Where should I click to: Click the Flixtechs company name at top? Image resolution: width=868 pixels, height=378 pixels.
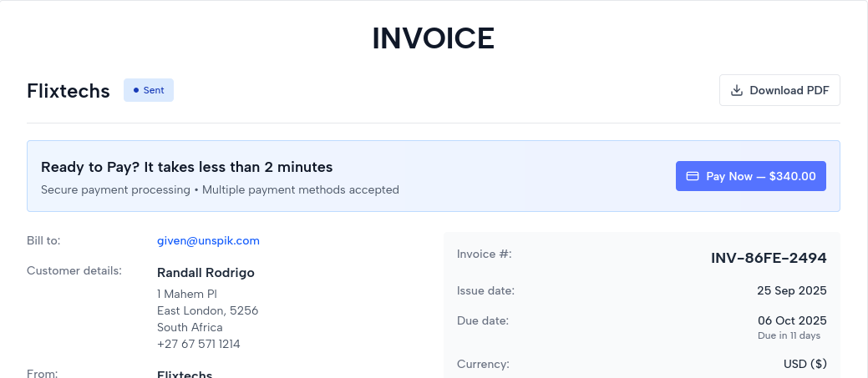69,91
